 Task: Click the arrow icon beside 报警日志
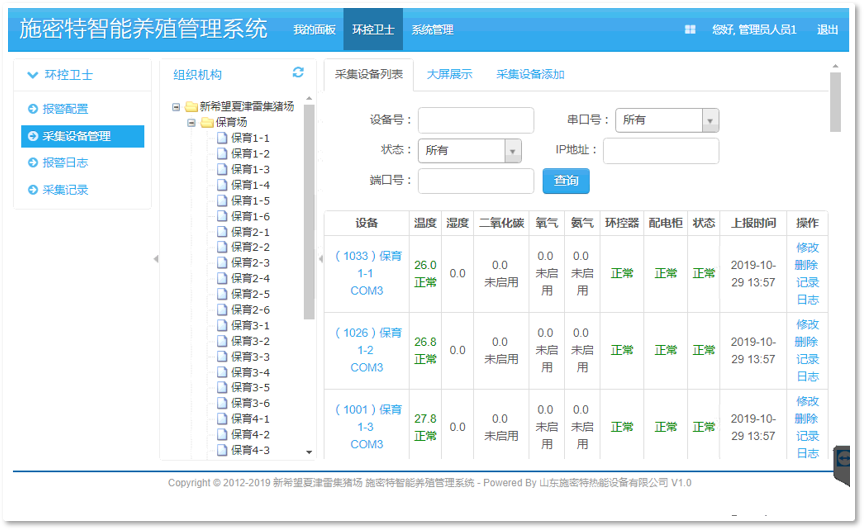tap(32, 163)
